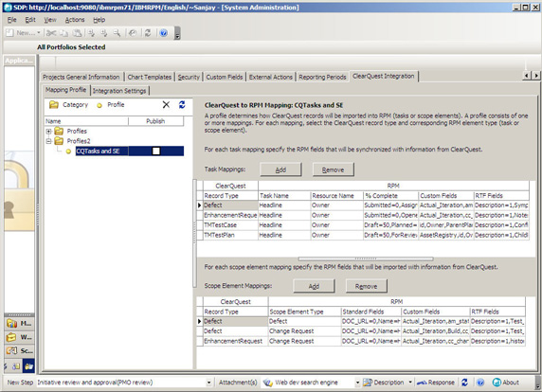This screenshot has width=542, height=392.
Task: Click the Publish column header
Action: click(155, 121)
